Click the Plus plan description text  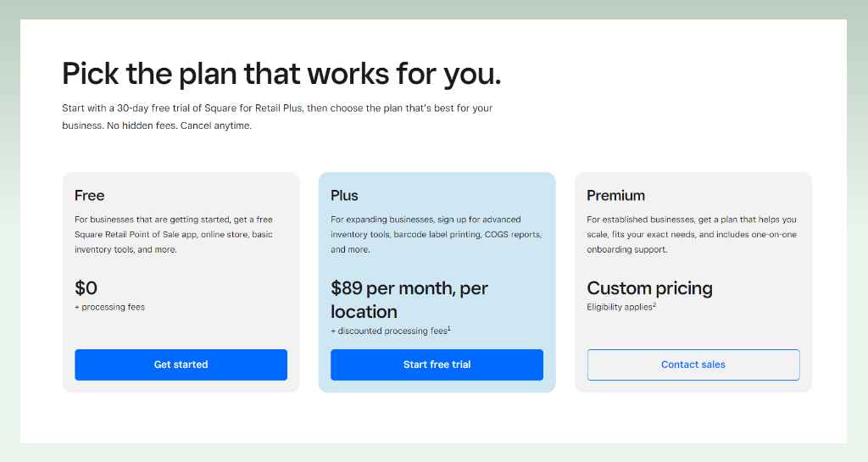click(x=437, y=235)
